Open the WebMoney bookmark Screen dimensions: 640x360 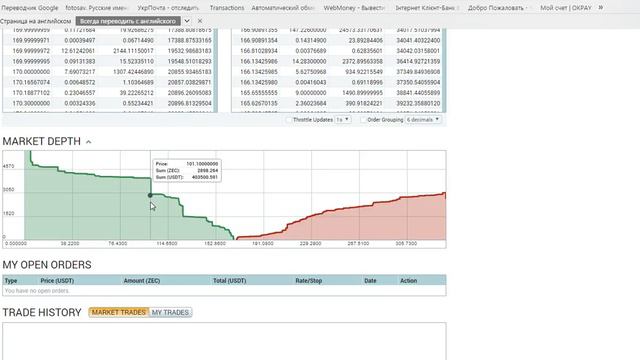tap(354, 8)
